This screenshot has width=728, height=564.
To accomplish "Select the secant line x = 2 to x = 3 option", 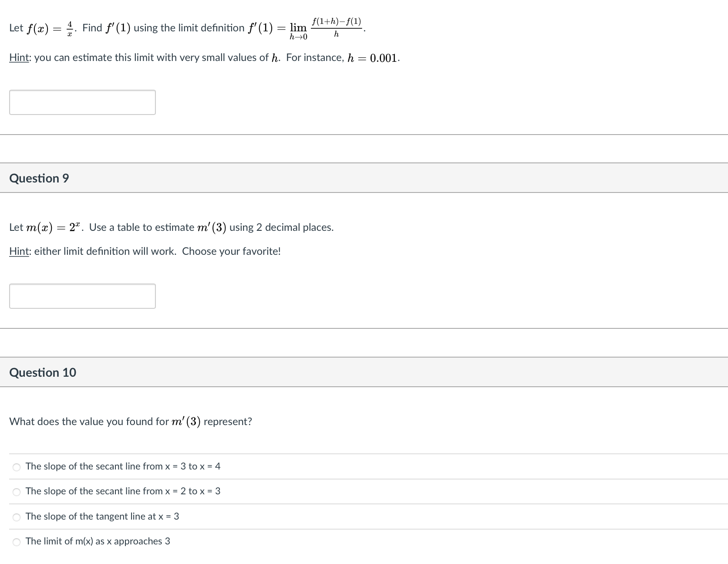I will tap(16, 491).
